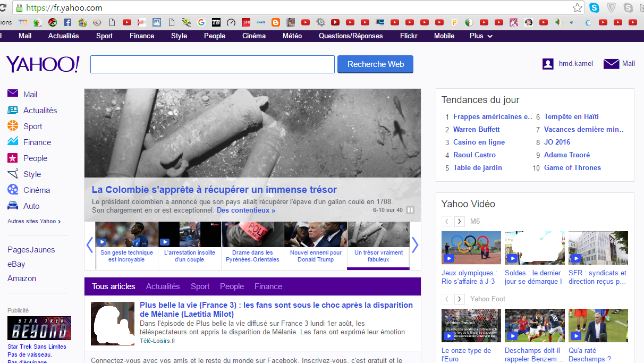
Task: Click the Recherche Web button
Action: point(376,64)
